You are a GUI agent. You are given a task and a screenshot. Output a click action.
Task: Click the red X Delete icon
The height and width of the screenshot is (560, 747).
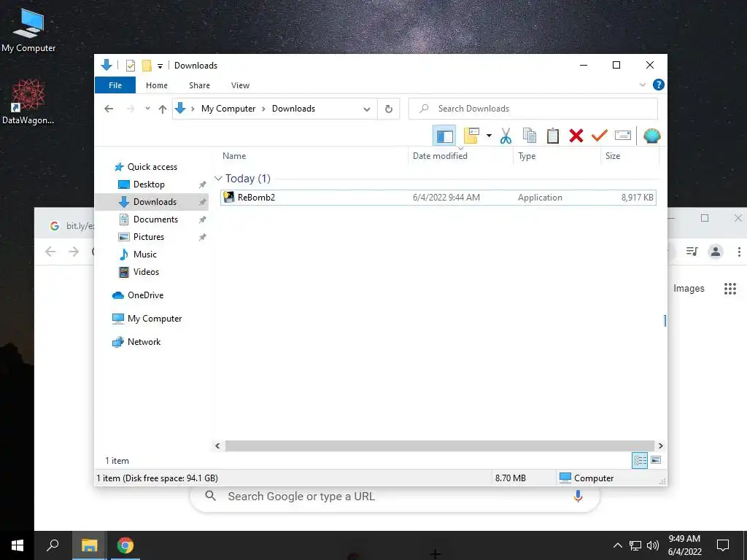(x=576, y=136)
